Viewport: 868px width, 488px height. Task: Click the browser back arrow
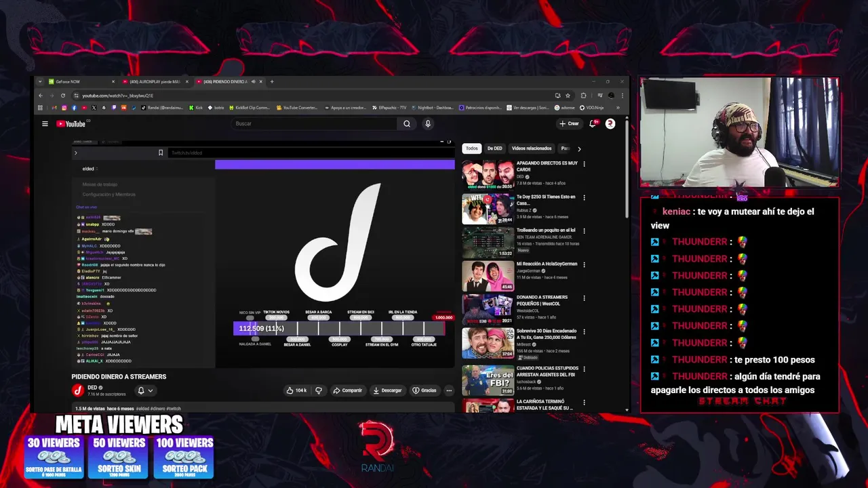41,96
